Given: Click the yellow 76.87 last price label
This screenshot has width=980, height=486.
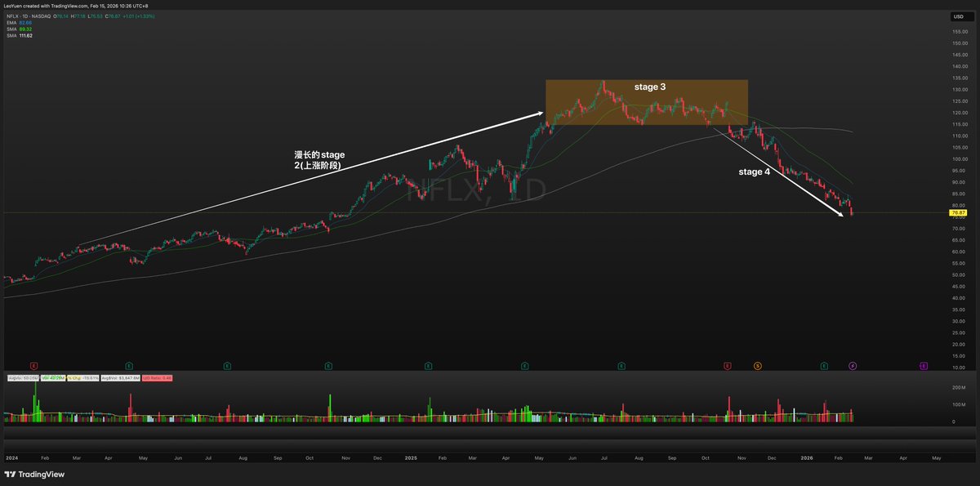Looking at the screenshot, I should coord(957,213).
